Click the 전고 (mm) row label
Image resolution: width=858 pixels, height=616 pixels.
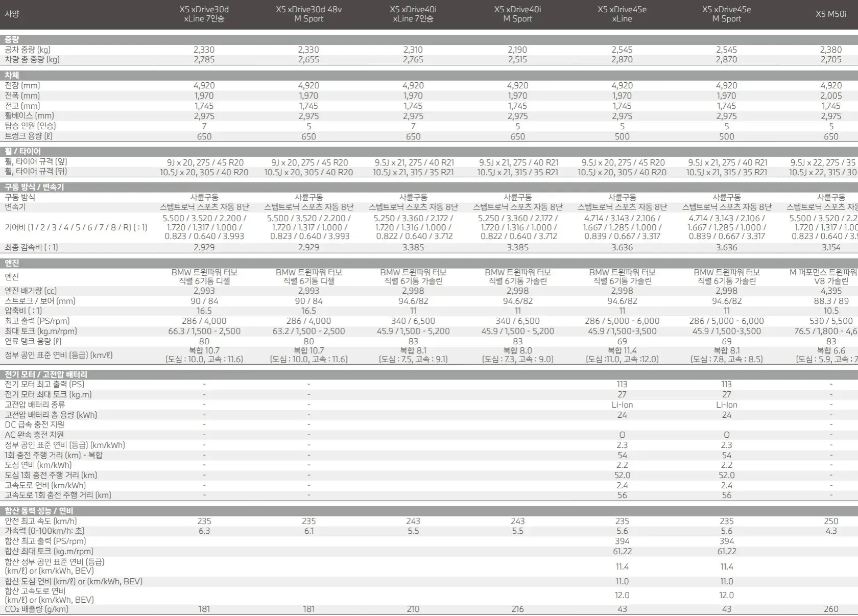pyautogui.click(x=22, y=106)
